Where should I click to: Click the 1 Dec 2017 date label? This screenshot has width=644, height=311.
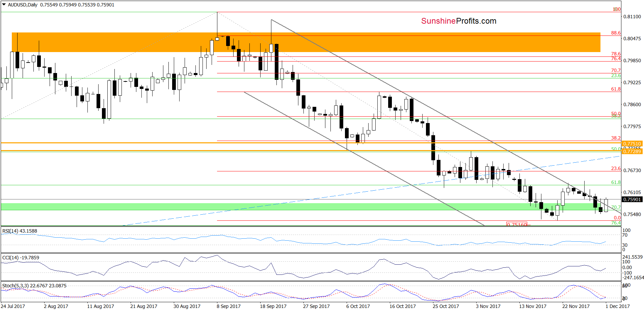(x=618, y=306)
